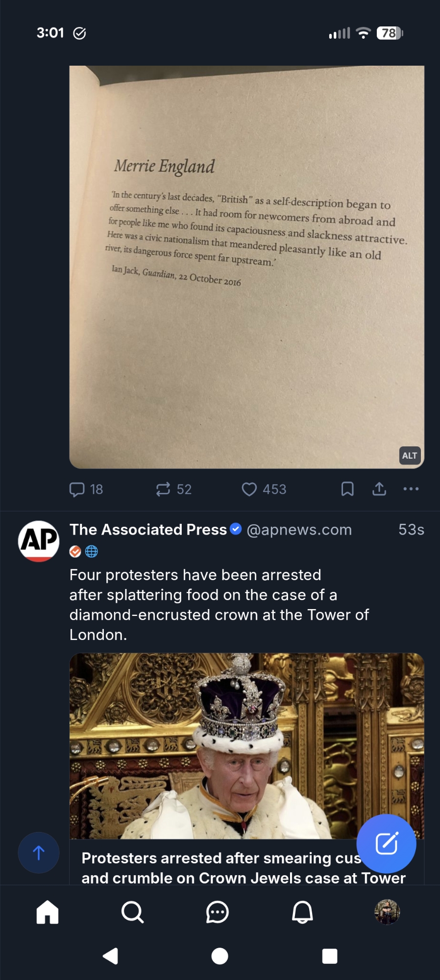
Task: View ALT text of book image
Action: click(x=410, y=456)
